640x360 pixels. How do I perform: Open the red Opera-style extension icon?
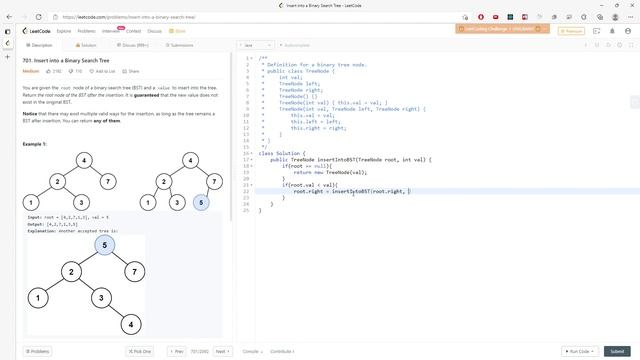[481, 17]
